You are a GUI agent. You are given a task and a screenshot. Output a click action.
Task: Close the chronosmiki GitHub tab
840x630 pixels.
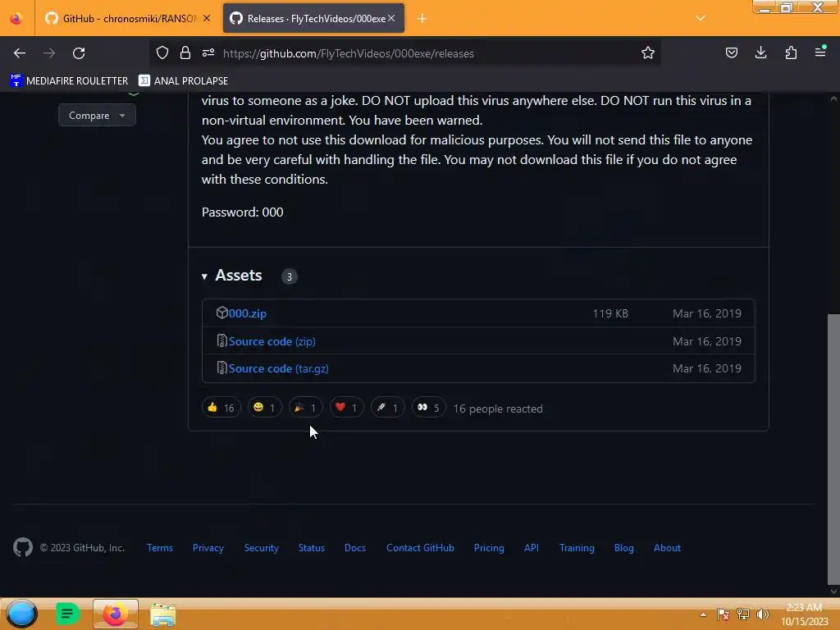207,18
